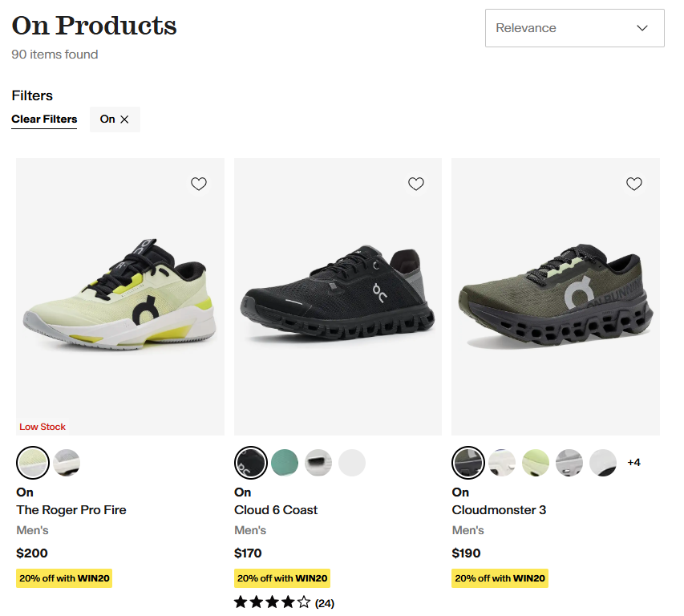This screenshot has height=616, width=684.
Task: Click heart icon on Cloudmonster 3
Action: [634, 184]
